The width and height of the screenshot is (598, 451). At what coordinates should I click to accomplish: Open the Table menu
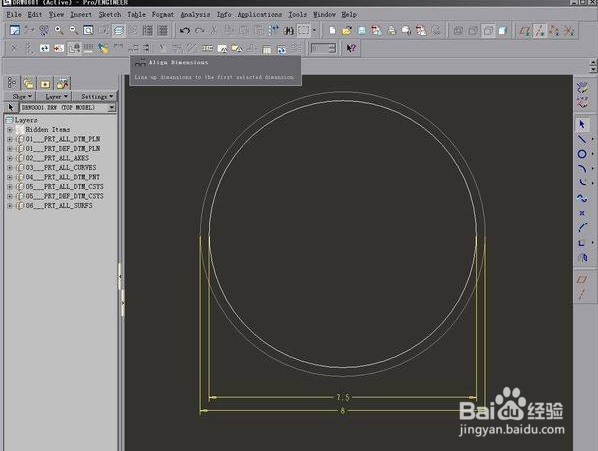point(137,14)
